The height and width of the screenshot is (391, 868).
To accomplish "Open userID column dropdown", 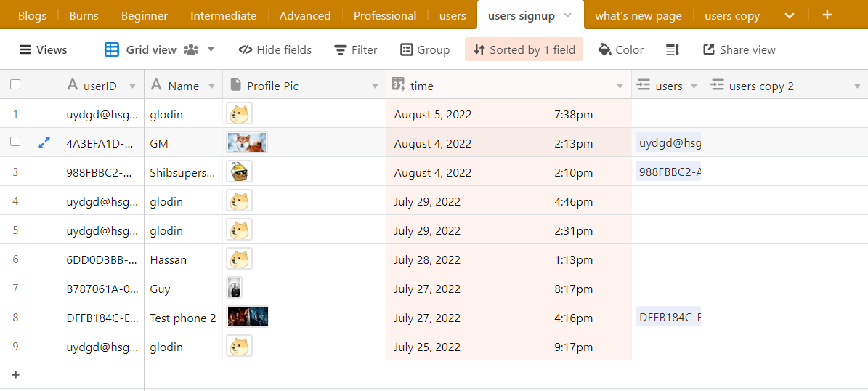I will (132, 86).
